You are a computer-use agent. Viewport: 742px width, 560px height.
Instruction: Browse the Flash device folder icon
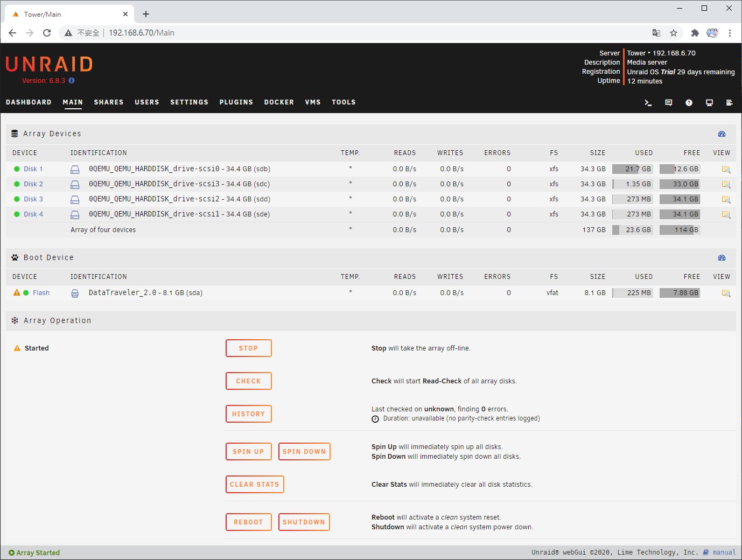[726, 293]
